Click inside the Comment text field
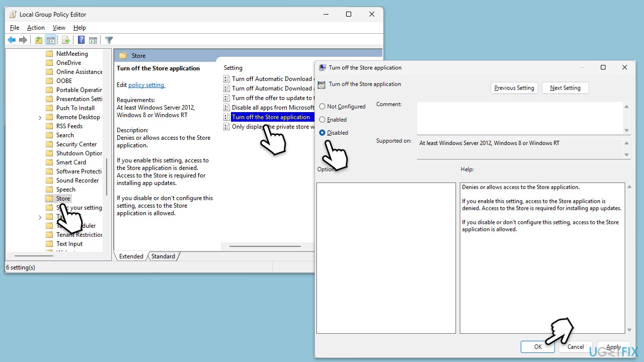Image resolution: width=644 pixels, height=362 pixels. coord(519,118)
